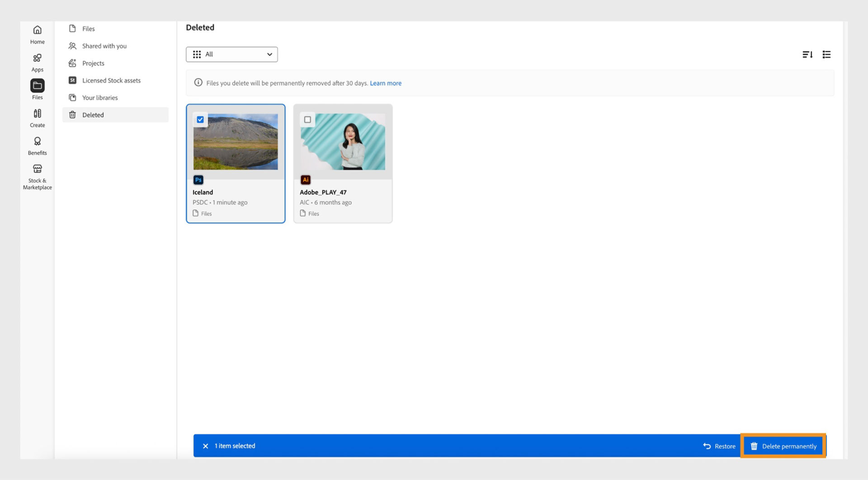This screenshot has height=480, width=868.
Task: Click Restore in the selection bar
Action: click(720, 446)
